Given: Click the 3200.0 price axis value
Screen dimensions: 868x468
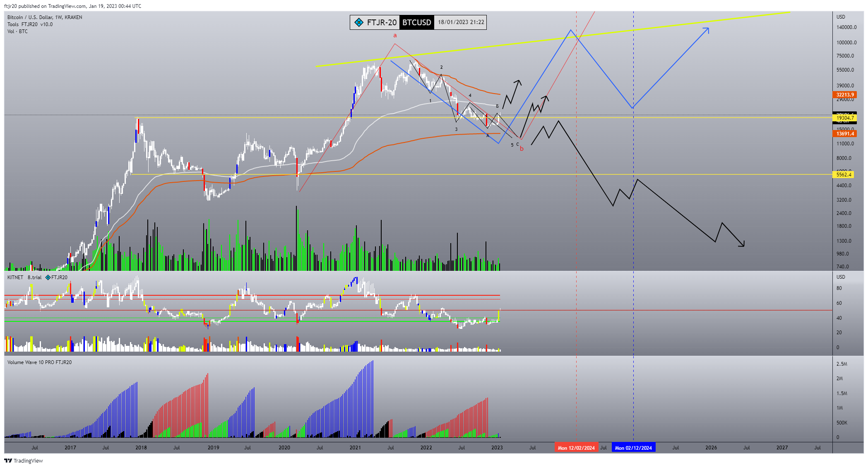Looking at the screenshot, I should tap(844, 200).
